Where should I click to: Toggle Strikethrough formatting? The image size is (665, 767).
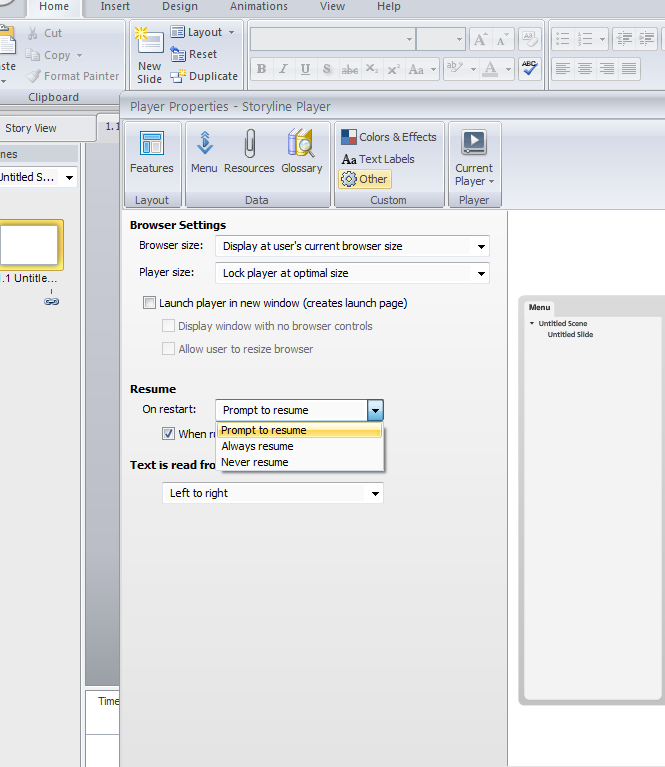tap(349, 69)
